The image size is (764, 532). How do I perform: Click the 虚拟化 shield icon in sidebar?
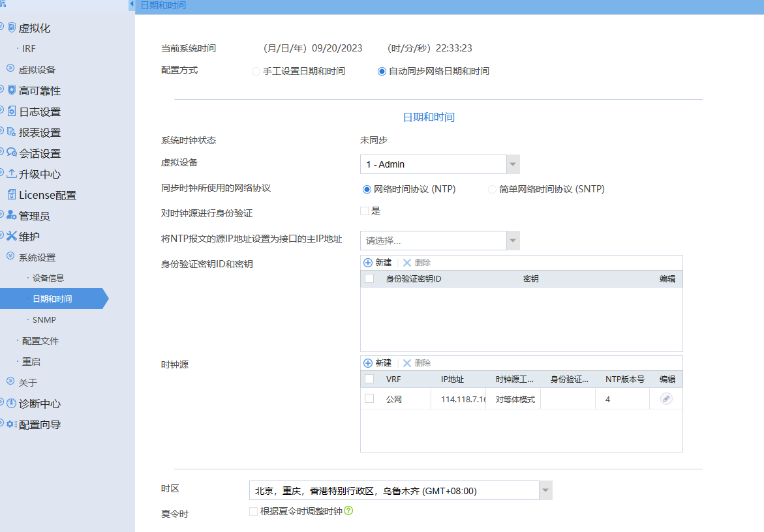click(x=12, y=27)
